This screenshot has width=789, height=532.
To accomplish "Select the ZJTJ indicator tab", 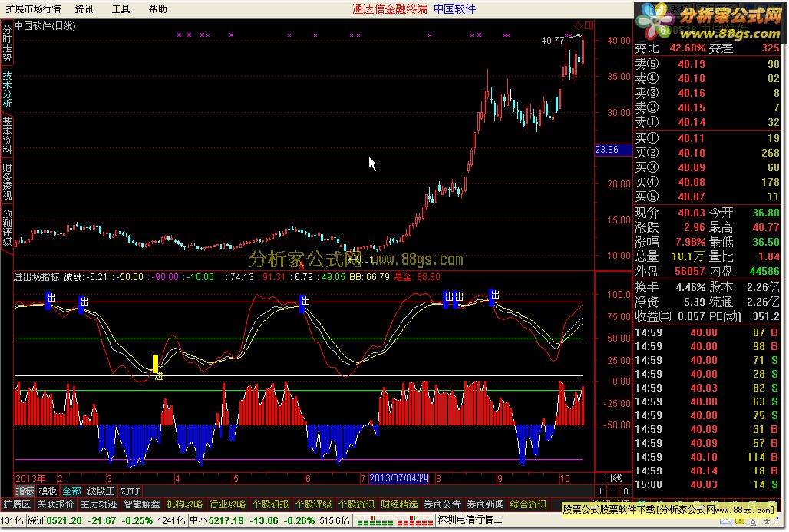I will point(130,491).
